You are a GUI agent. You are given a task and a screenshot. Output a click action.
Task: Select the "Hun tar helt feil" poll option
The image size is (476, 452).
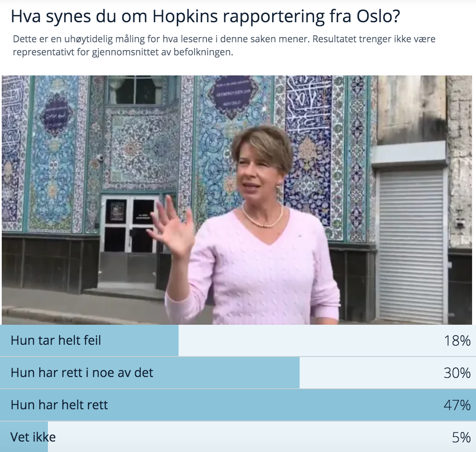56,340
